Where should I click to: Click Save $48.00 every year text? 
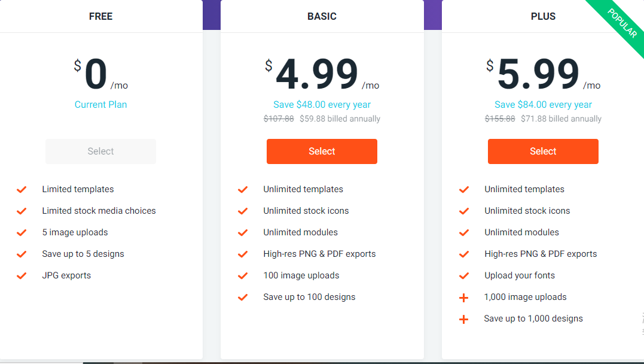coord(322,104)
